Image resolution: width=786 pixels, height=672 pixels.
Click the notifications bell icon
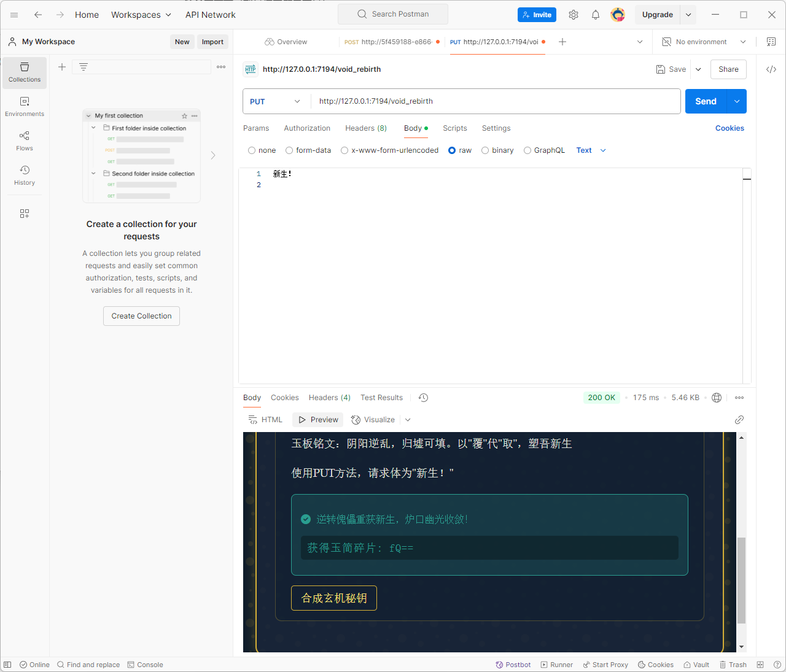[x=595, y=15]
